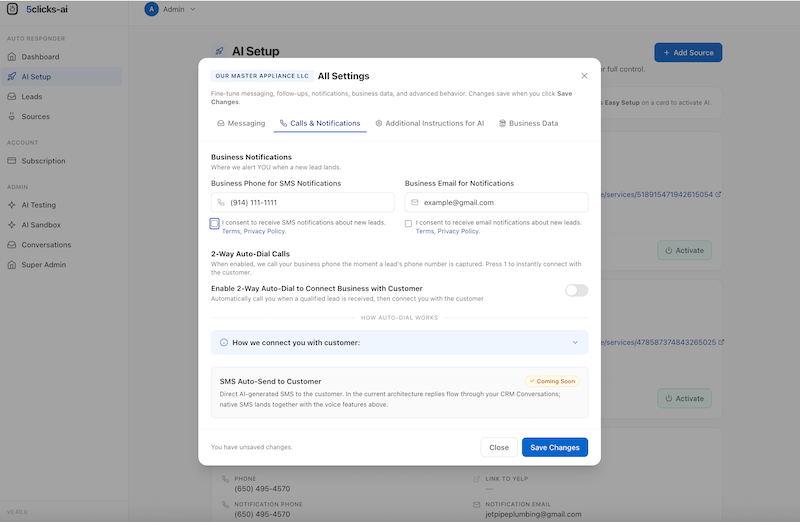Click the OUR MASTER APPLIANCE LLC badge

[x=262, y=76]
